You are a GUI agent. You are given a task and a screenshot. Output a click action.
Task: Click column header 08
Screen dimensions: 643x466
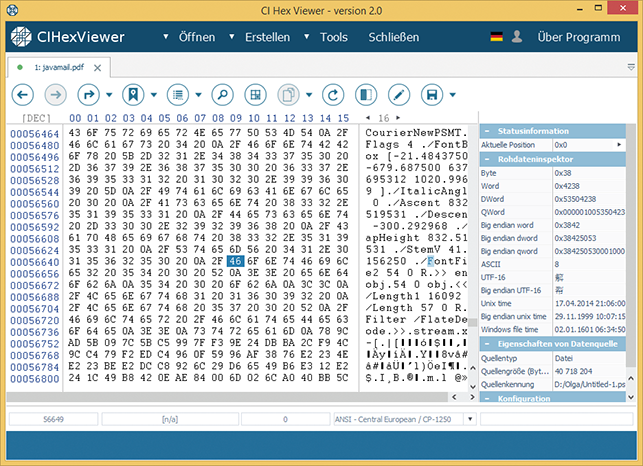coord(218,118)
